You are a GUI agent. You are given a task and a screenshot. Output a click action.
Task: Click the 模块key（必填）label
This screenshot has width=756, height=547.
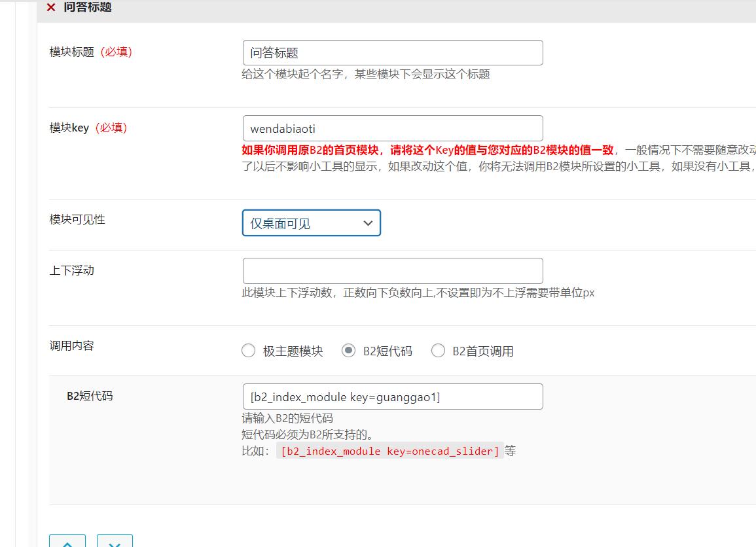pos(88,128)
